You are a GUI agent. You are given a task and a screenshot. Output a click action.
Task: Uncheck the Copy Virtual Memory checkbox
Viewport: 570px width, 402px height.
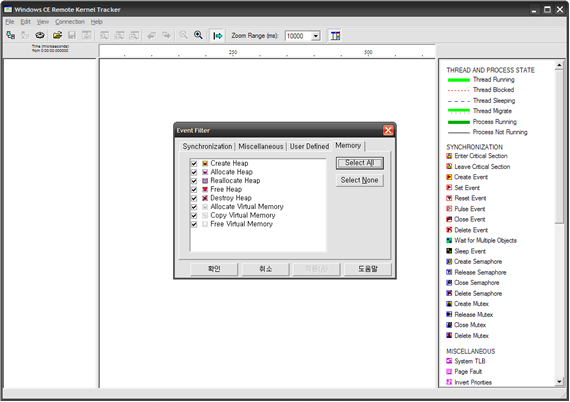pyautogui.click(x=194, y=216)
